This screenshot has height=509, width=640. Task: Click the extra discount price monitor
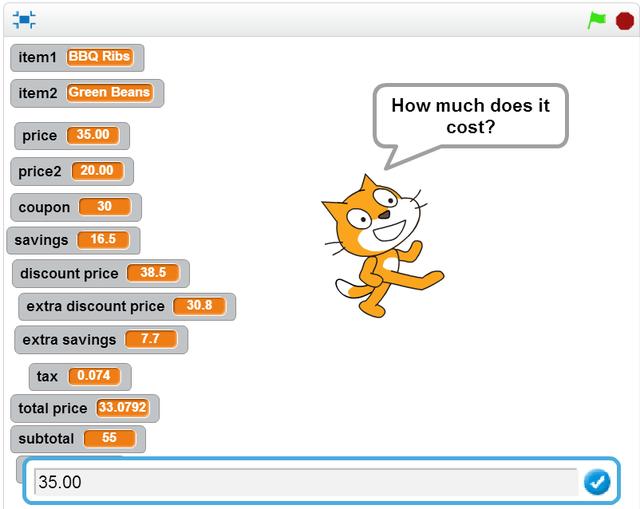(x=127, y=306)
